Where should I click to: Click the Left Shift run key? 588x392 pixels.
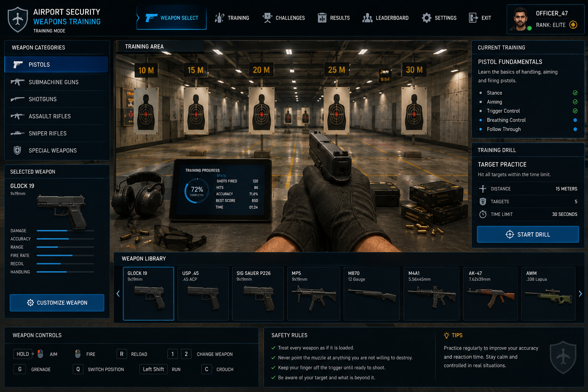click(x=153, y=369)
